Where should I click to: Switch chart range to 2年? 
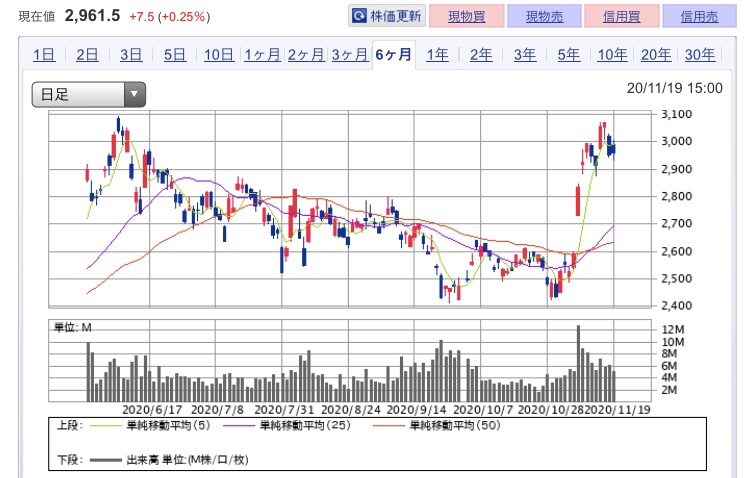481,55
